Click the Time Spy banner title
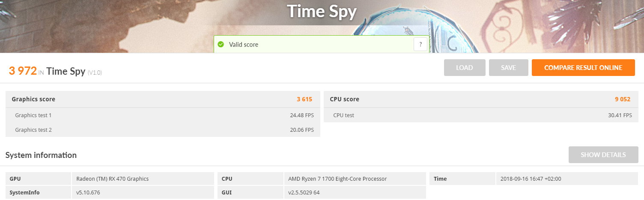Screen dimensions: 644x200 pyautogui.click(x=322, y=11)
